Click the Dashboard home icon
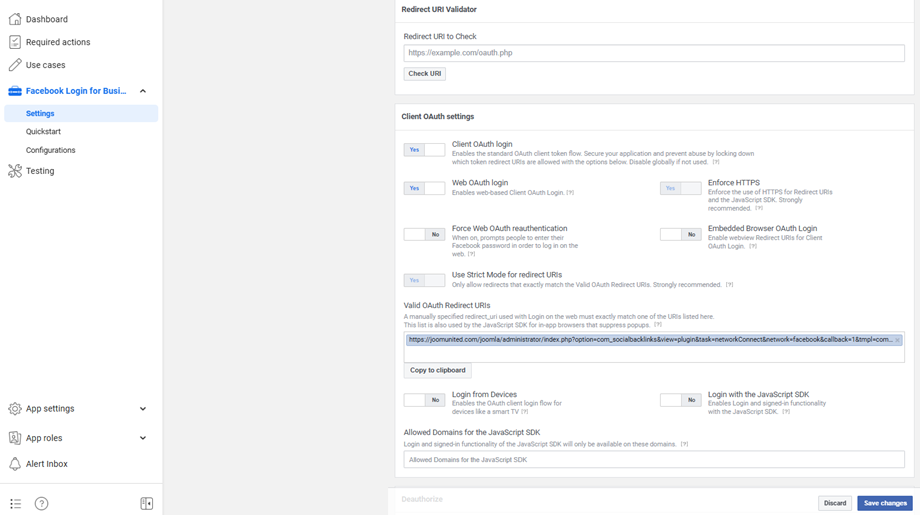Image resolution: width=920 pixels, height=515 pixels. tap(15, 19)
